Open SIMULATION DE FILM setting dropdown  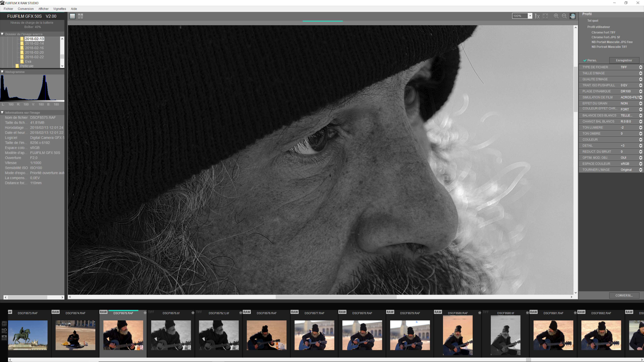click(640, 97)
